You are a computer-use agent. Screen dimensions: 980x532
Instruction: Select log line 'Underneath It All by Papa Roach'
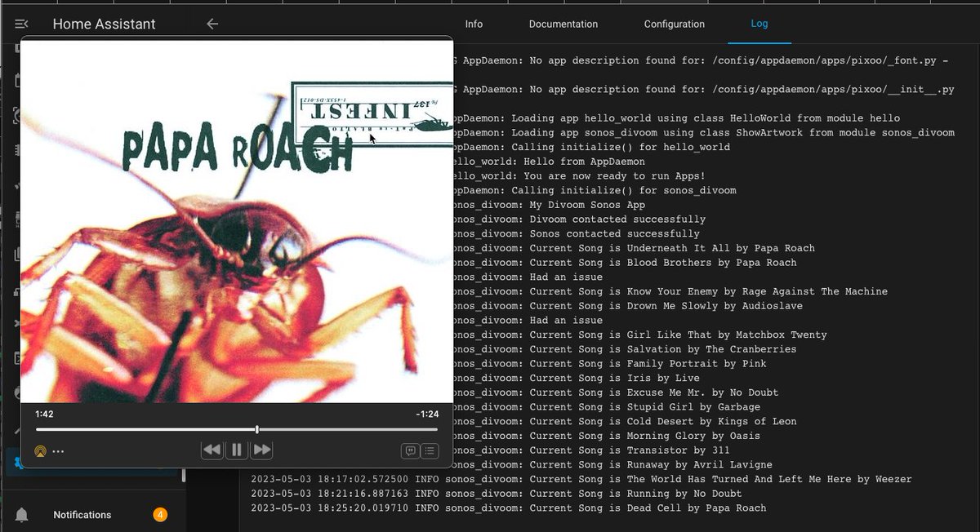634,248
